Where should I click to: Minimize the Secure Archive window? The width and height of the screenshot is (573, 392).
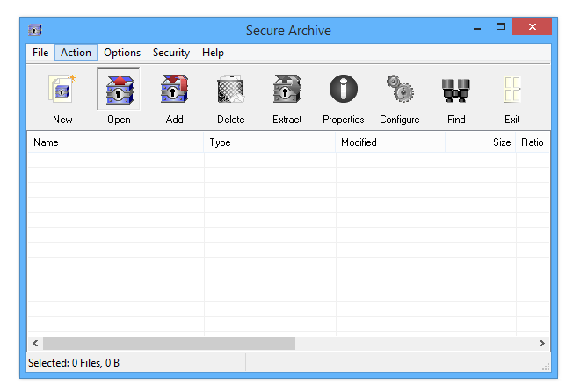(x=477, y=28)
